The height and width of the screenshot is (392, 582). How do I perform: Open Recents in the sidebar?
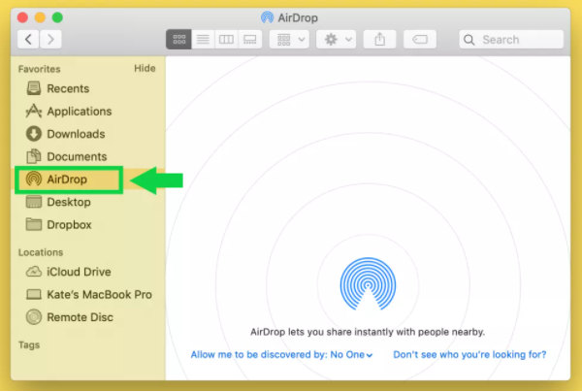point(87,88)
